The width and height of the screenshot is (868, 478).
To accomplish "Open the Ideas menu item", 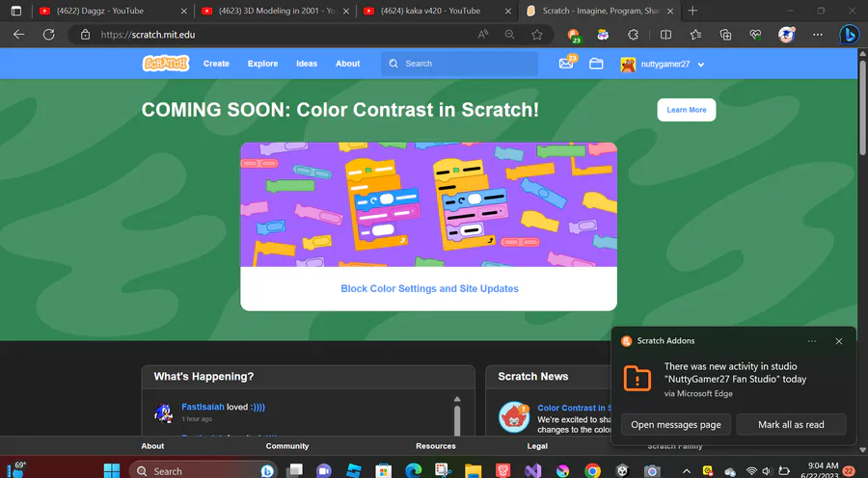I will click(x=307, y=64).
